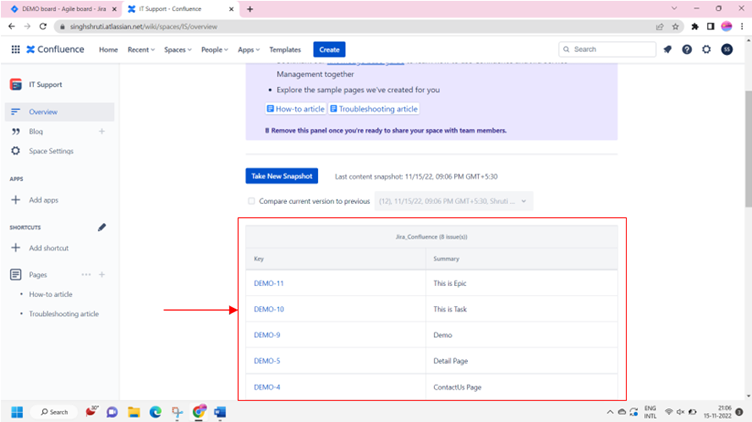Click Take New Snapshot button

[x=282, y=176]
